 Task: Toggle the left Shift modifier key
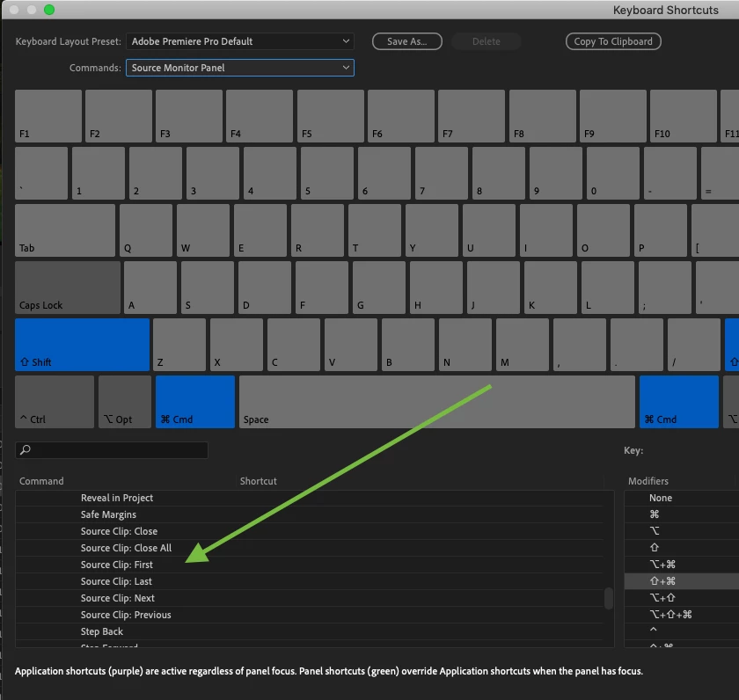click(82, 345)
